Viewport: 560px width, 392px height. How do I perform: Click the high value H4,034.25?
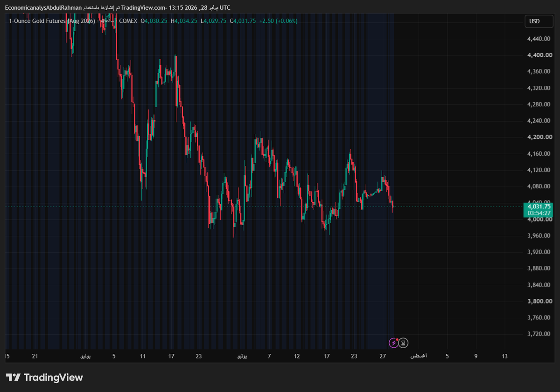[x=184, y=21]
